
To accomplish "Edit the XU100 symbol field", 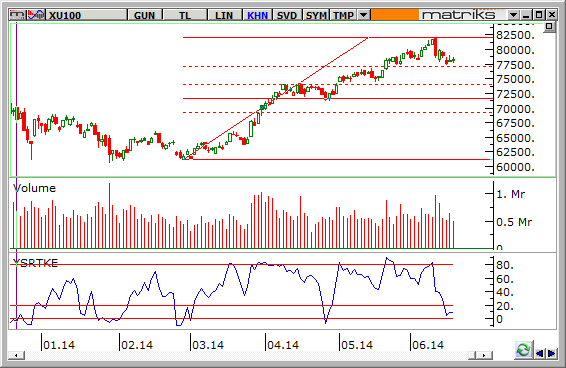I will [x=87, y=15].
